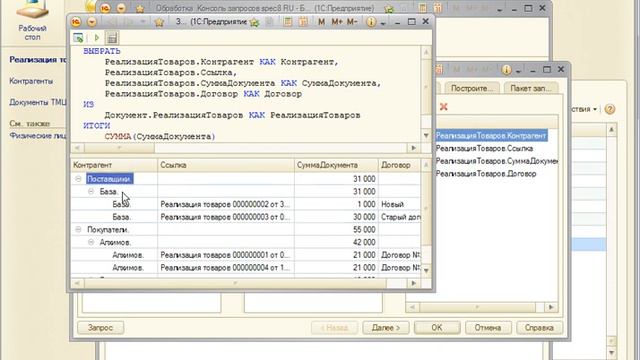The width and height of the screenshot is (640, 360).
Task: Click the green-star link icon next to the window title
Action: click(254, 22)
